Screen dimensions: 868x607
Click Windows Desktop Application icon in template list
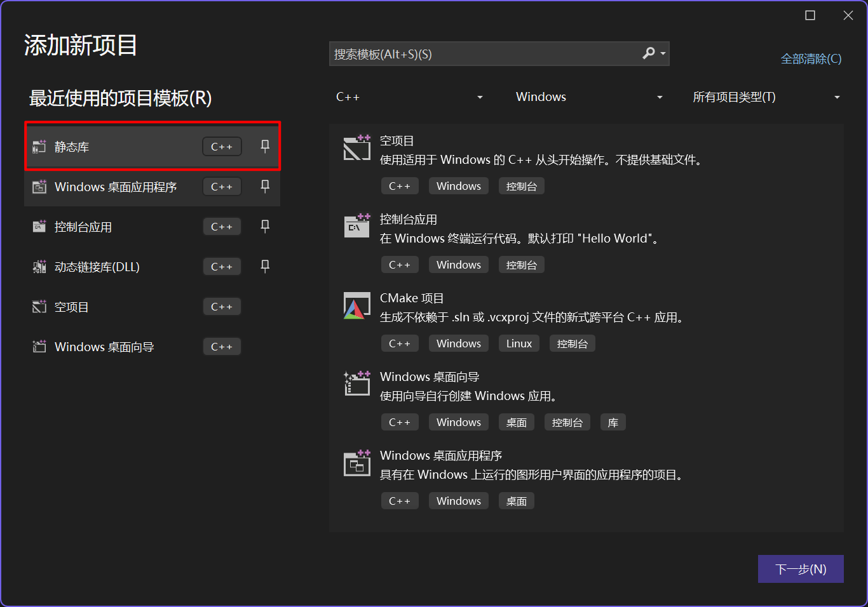click(x=356, y=463)
